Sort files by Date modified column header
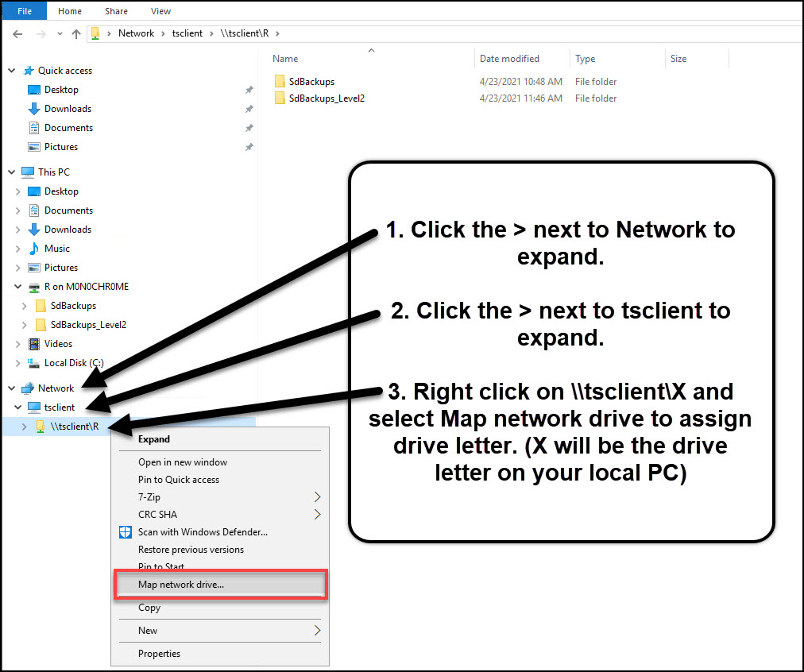The image size is (804, 672). pyautogui.click(x=509, y=59)
